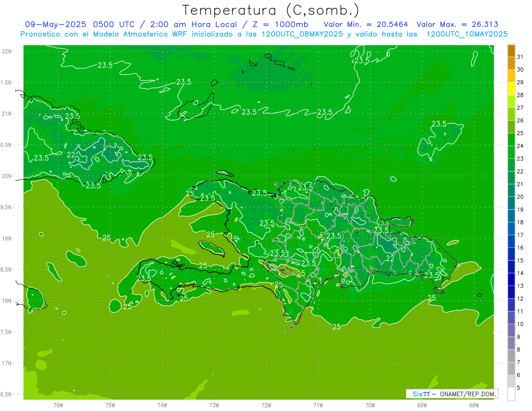This screenshot has width=532, height=411.
Task: Click legend value "16"
Action: [520, 248]
